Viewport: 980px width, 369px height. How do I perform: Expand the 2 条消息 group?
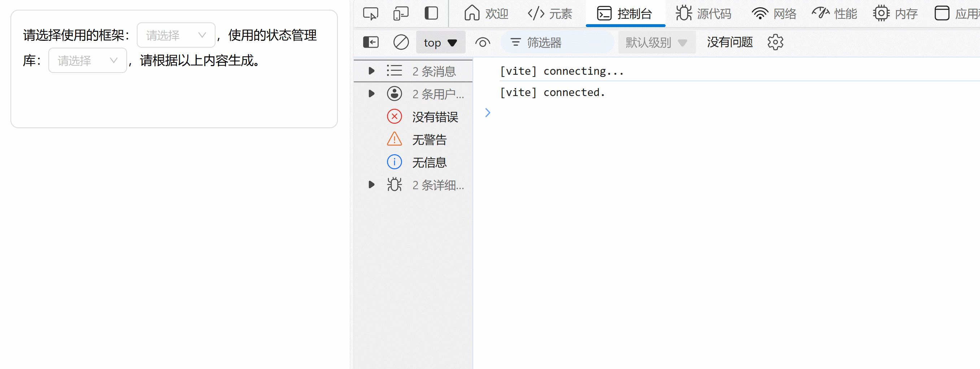[371, 71]
